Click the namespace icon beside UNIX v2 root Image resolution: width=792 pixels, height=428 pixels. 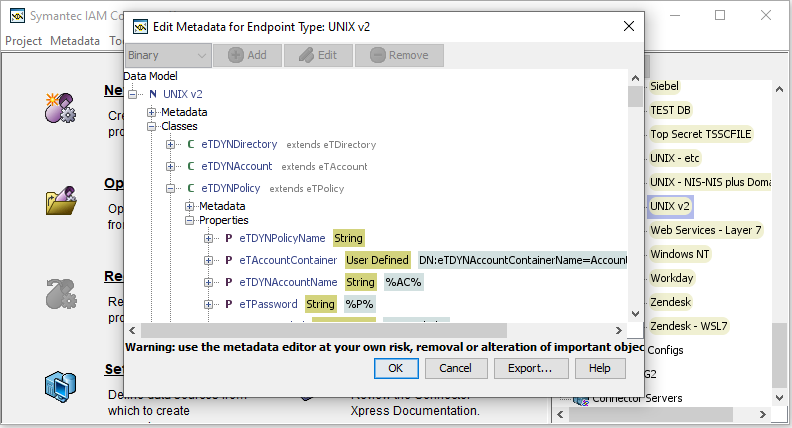[x=152, y=94]
